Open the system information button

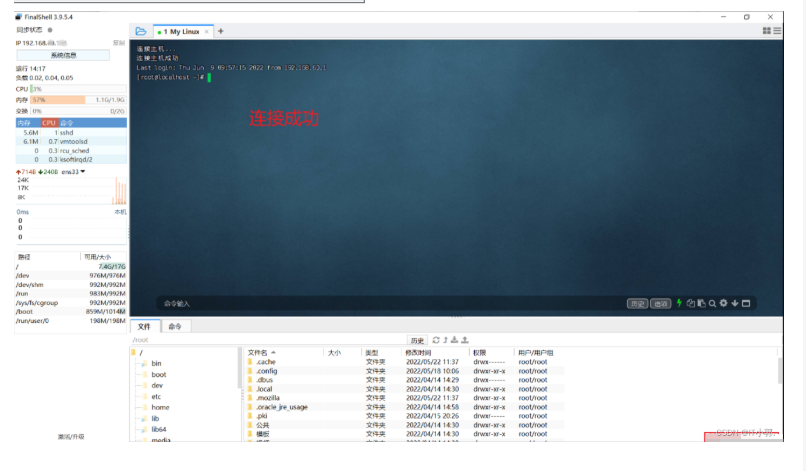[63, 55]
